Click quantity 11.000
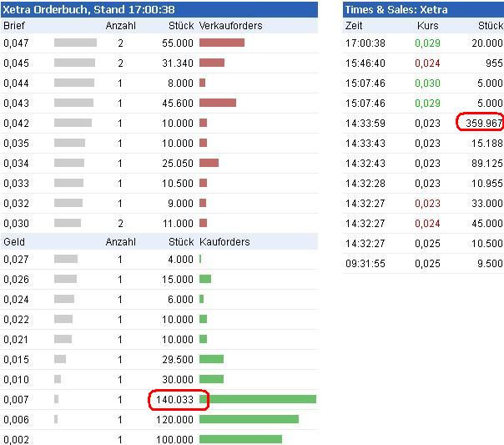Screen dimensions: 504x445 (x=178, y=223)
